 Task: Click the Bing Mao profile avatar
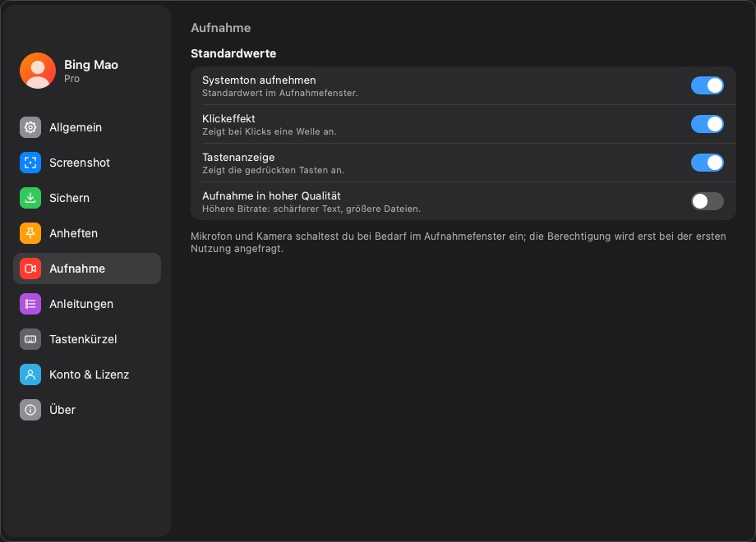pyautogui.click(x=38, y=71)
